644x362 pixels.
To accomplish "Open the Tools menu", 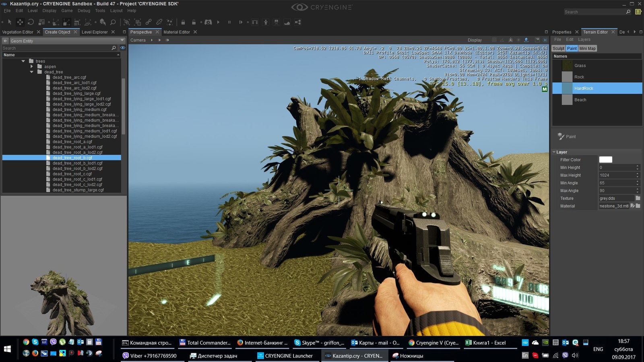I will [x=100, y=11].
